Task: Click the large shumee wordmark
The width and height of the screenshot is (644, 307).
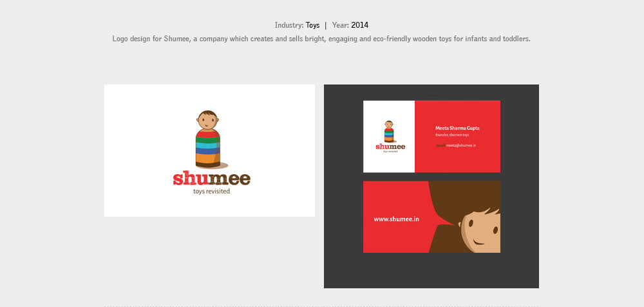Action: (x=211, y=179)
